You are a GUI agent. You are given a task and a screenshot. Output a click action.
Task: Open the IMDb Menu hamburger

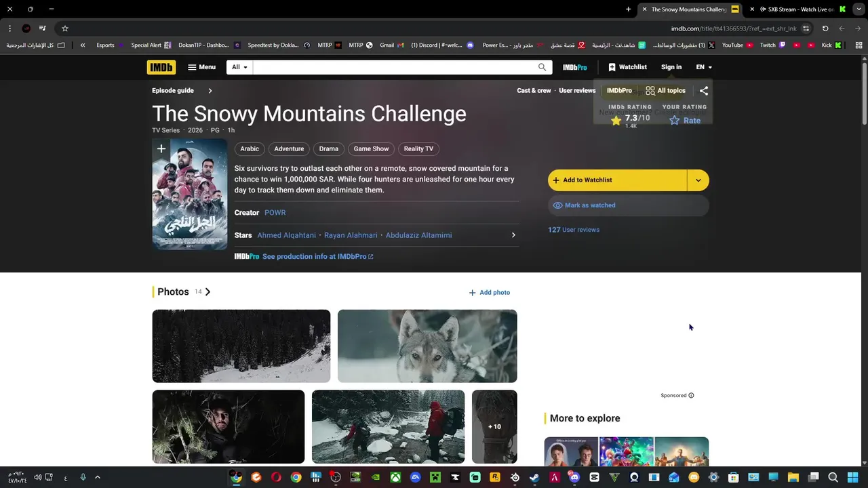click(x=201, y=67)
